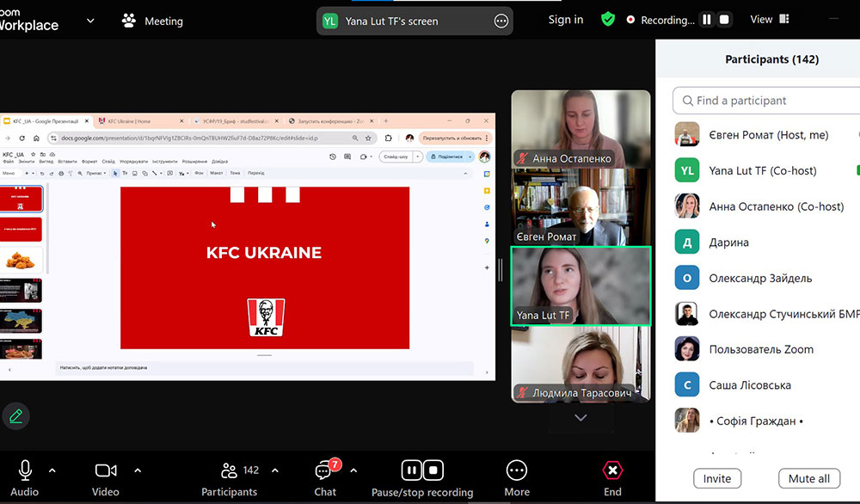This screenshot has height=504, width=860.
Task: Open a new browser tab with plus
Action: point(386,120)
